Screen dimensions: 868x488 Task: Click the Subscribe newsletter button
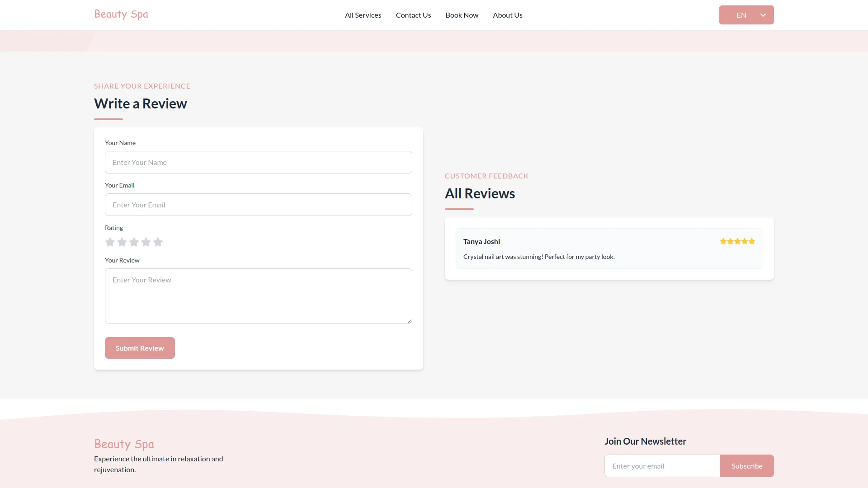pos(746,466)
